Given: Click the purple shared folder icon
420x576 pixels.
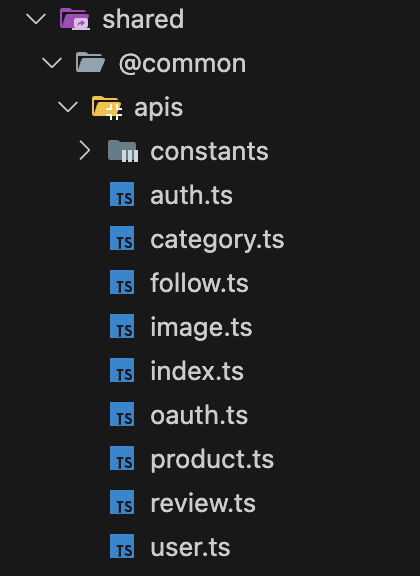Looking at the screenshot, I should coord(75,19).
